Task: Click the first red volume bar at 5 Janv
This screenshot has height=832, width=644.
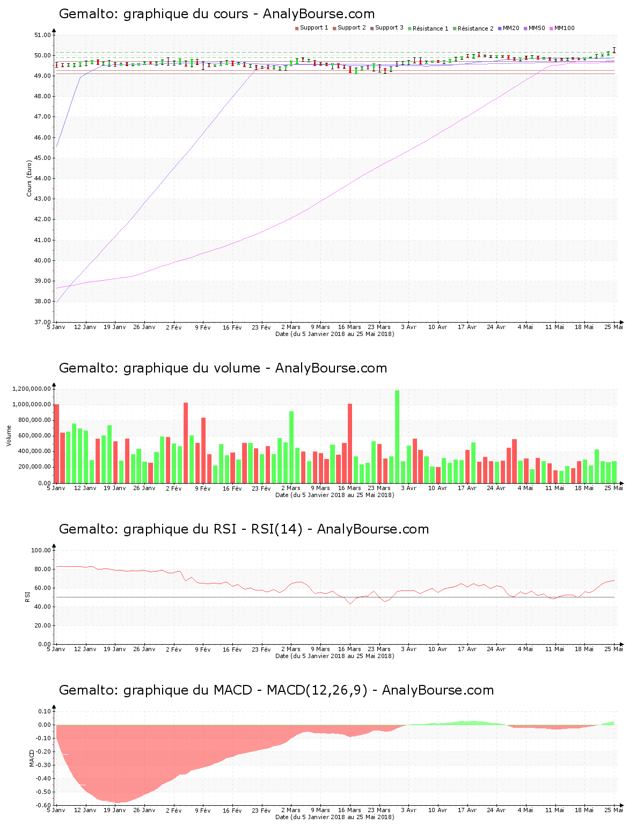Action: [x=56, y=443]
